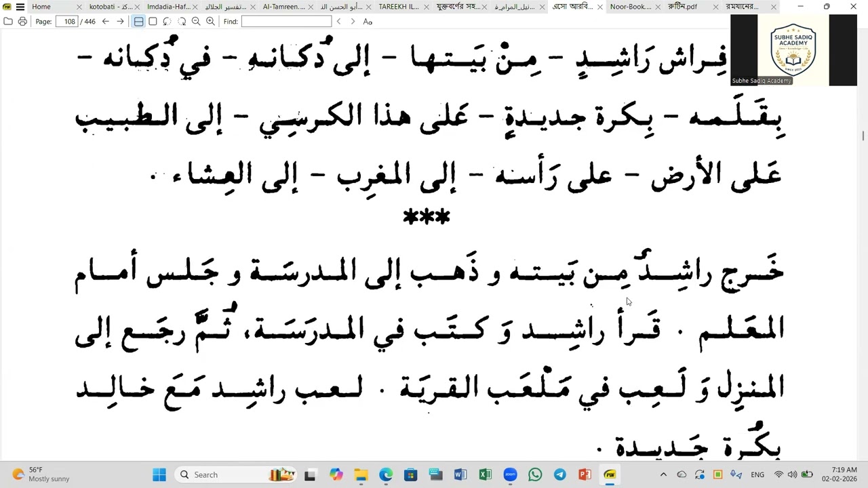Open Microsoft Excel from the taskbar
Image resolution: width=868 pixels, height=488 pixels.
pos(486,474)
